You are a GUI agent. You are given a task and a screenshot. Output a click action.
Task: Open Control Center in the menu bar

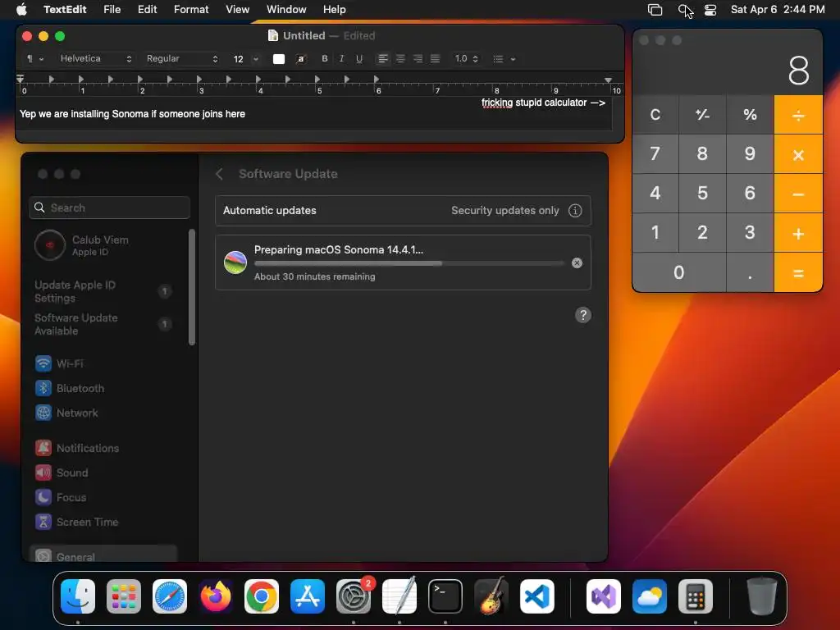point(710,10)
